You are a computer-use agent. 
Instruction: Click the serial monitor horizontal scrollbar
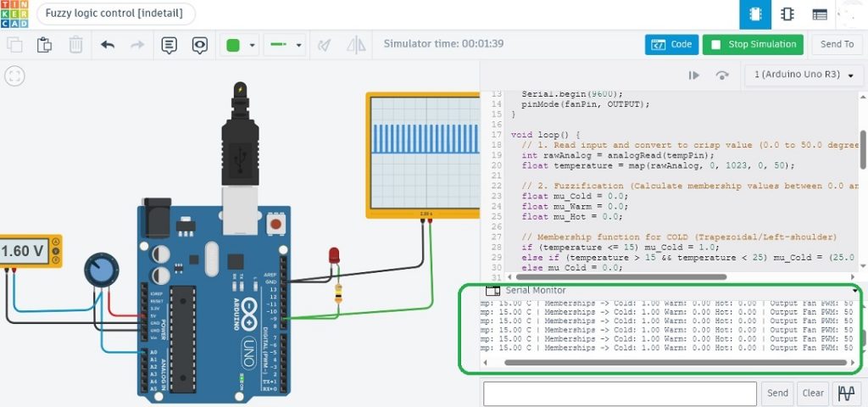[676, 363]
